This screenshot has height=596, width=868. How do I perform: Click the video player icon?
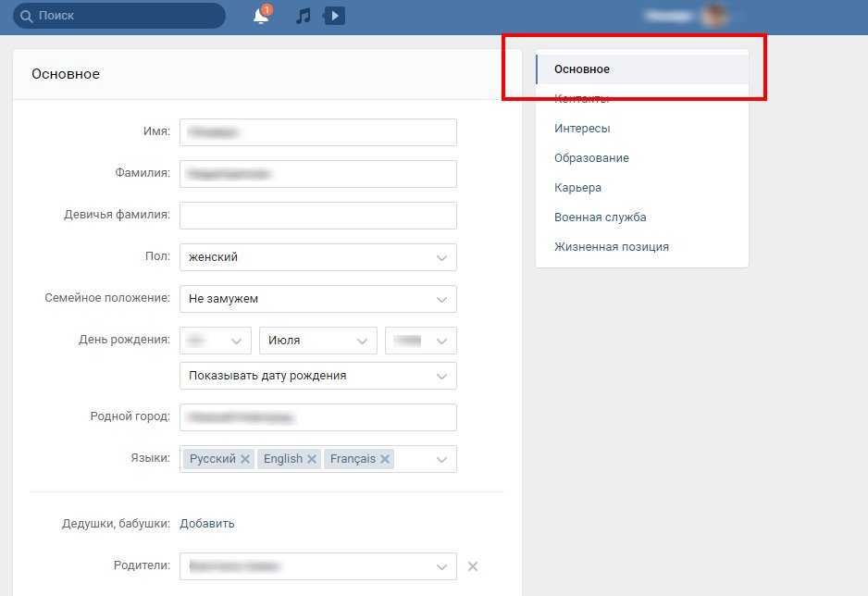[x=334, y=16]
